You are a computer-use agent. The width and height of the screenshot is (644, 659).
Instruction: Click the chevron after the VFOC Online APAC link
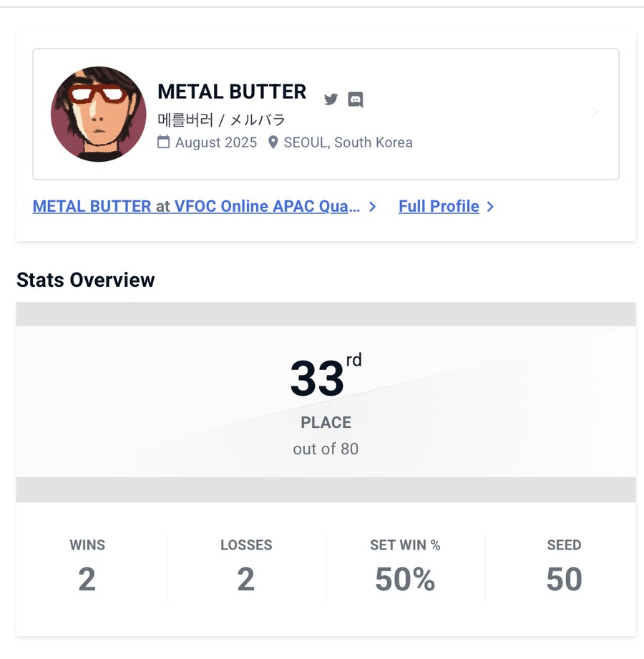[372, 207]
